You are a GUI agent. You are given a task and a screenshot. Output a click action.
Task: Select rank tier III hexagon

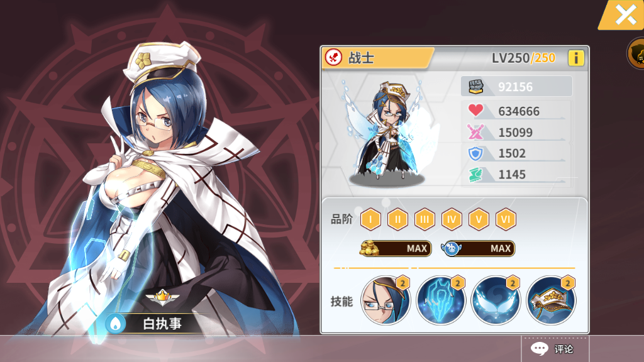click(425, 219)
